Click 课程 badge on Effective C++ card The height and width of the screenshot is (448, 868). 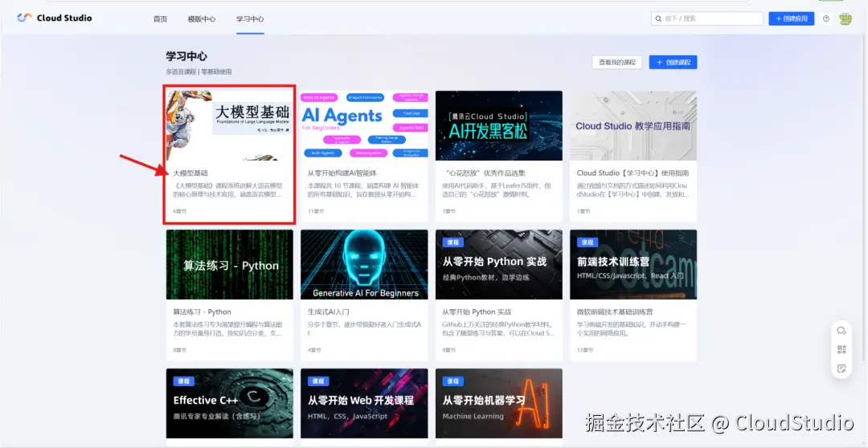tap(183, 381)
